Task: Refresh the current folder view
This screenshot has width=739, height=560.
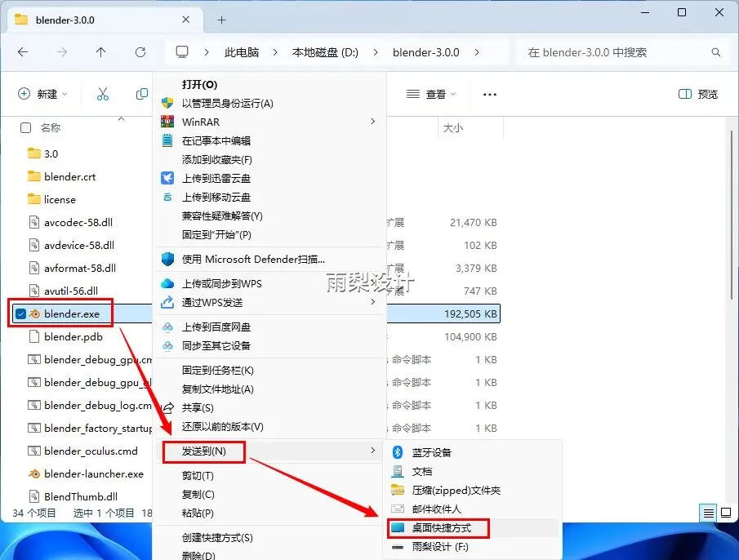Action: (x=140, y=52)
